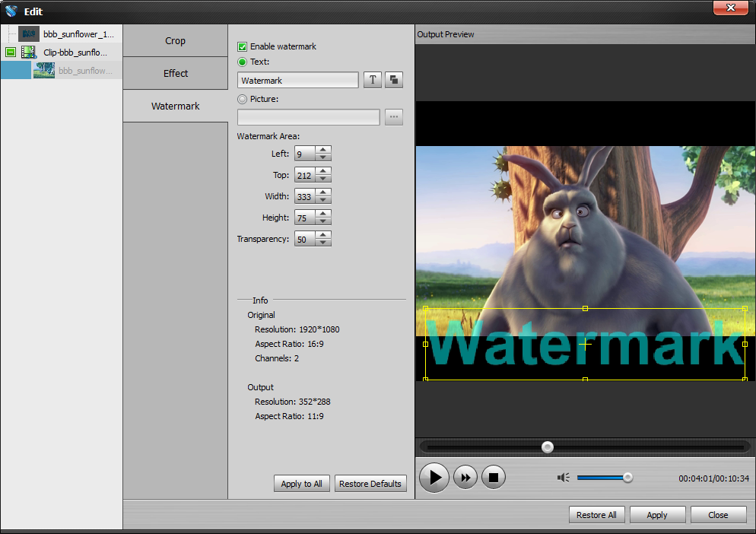
Task: Disable the Enable watermark checkbox
Action: coord(242,47)
